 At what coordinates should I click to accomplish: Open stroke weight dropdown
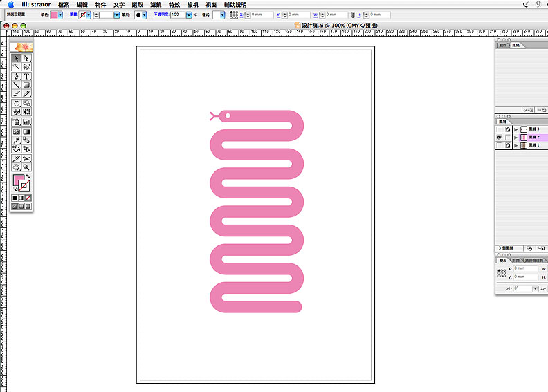tap(117, 15)
